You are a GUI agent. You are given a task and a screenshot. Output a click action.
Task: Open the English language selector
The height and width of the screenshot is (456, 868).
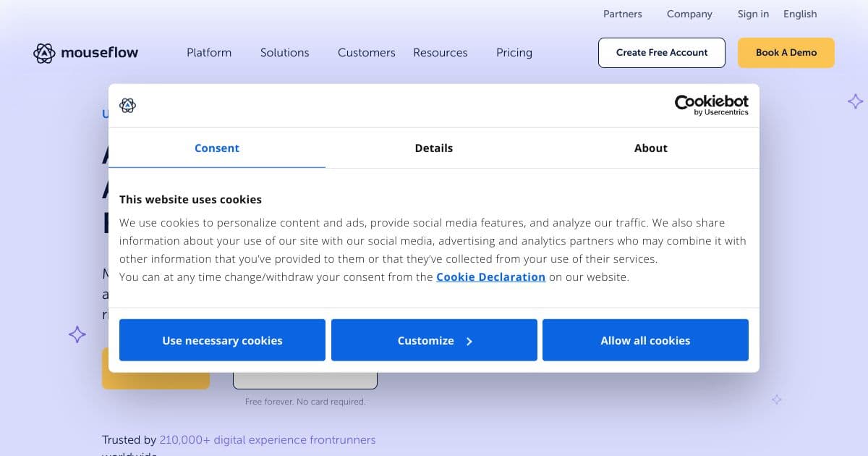tap(799, 14)
